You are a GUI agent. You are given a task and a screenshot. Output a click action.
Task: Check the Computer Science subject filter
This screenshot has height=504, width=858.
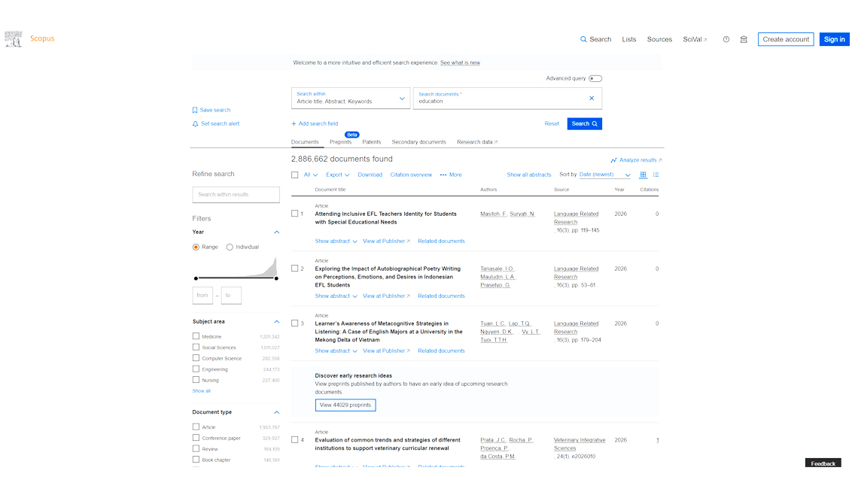click(196, 358)
